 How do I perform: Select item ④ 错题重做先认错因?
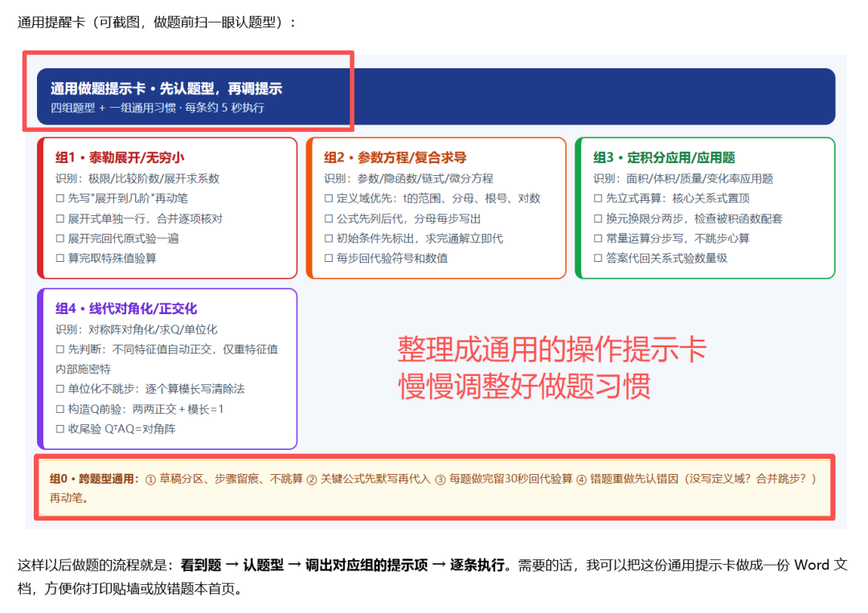627,479
